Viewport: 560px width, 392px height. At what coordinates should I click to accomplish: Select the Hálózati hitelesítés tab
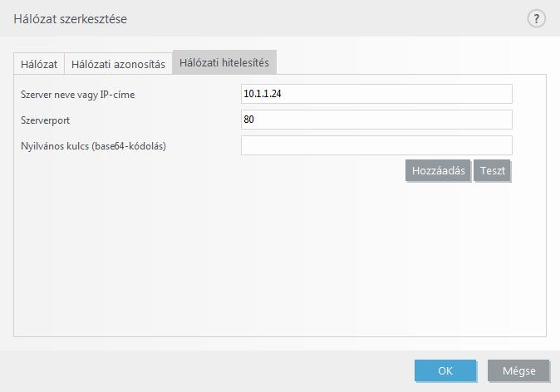click(224, 62)
